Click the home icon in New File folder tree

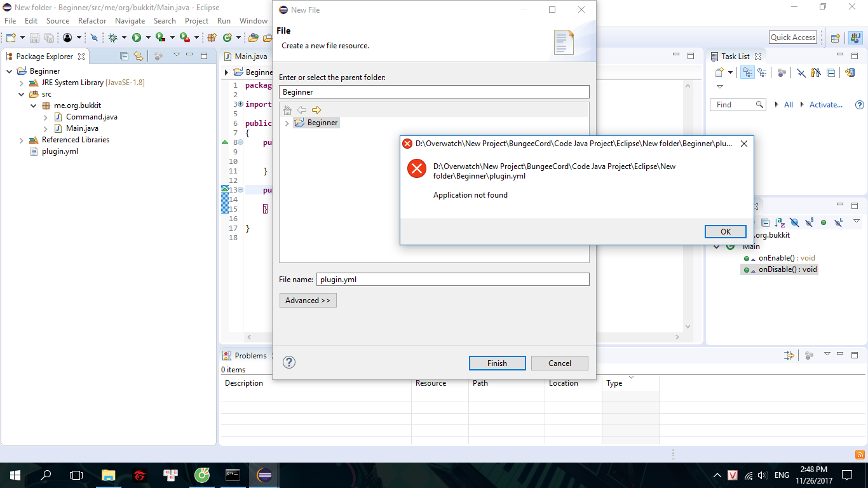click(x=288, y=110)
